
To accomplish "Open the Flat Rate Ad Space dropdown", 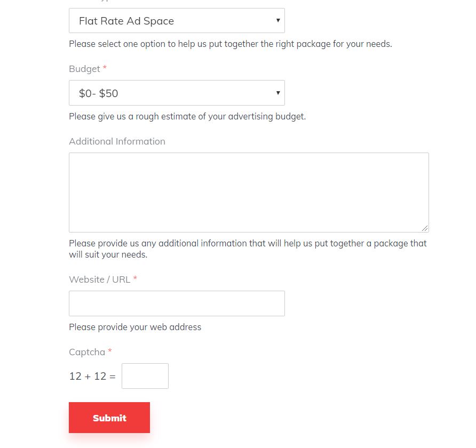I will click(x=177, y=21).
